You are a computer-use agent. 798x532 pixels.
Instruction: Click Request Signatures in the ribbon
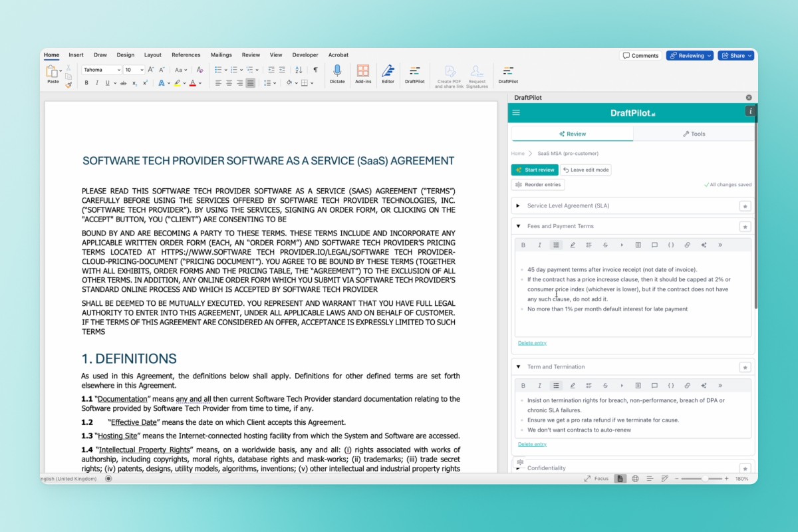point(477,76)
